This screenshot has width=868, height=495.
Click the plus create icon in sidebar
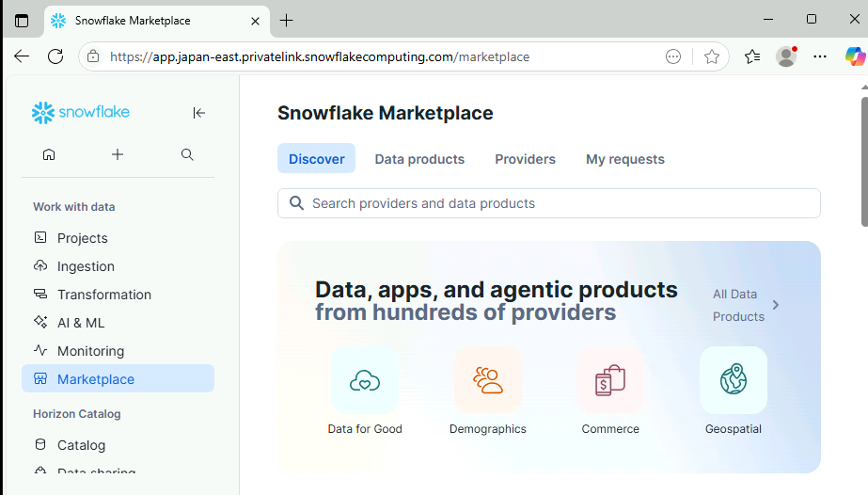[x=118, y=154]
